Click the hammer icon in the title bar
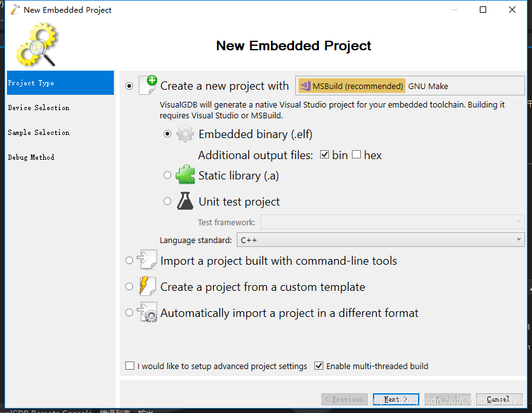 [x=15, y=10]
